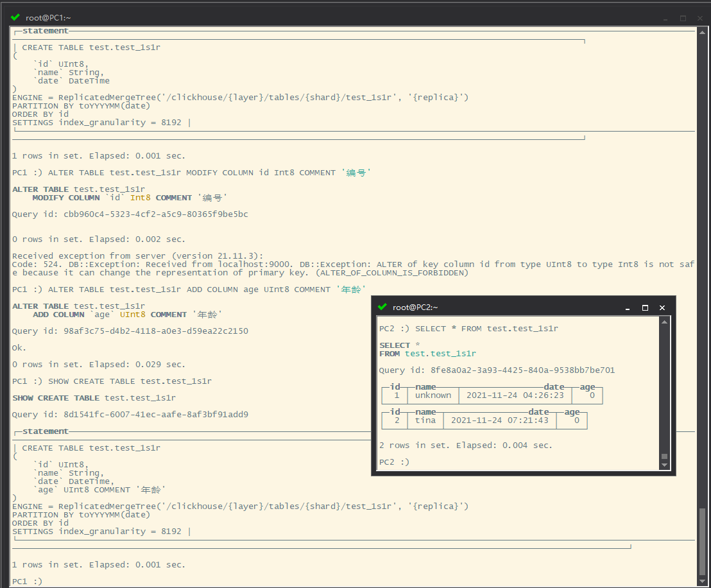Click PC1 ALTER TABLE ADD COLUMN age command line

[189, 289]
